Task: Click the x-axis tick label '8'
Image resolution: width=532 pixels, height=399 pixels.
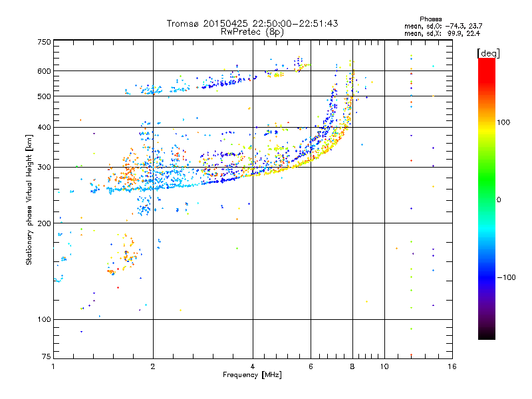Action: point(352,366)
